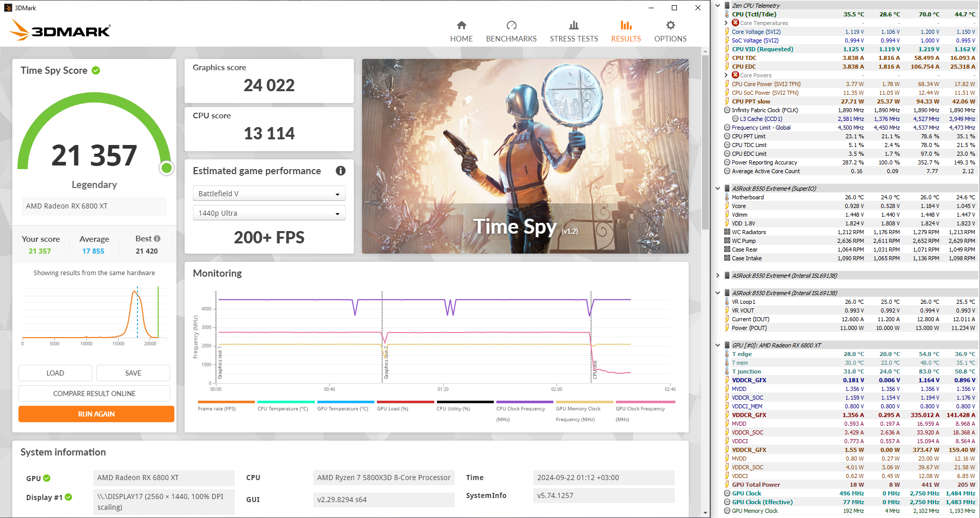Start the benchmark with RUN AGAIN

96,414
